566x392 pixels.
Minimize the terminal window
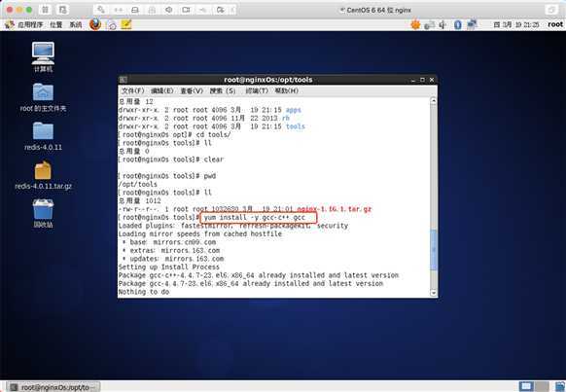pos(413,80)
